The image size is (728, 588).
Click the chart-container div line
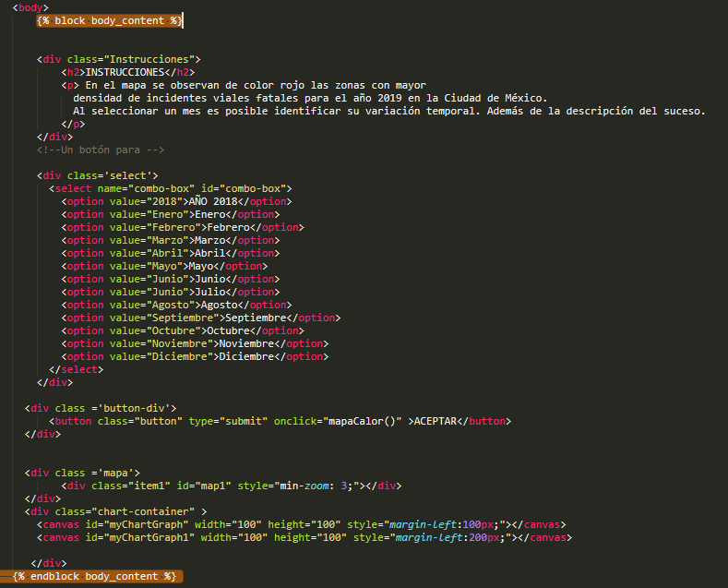coord(115,511)
